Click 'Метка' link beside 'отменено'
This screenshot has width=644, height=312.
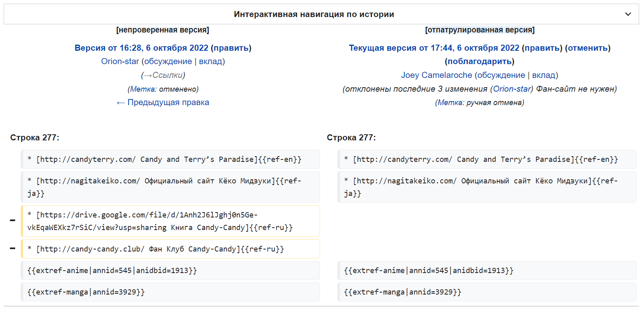pyautogui.click(x=143, y=89)
